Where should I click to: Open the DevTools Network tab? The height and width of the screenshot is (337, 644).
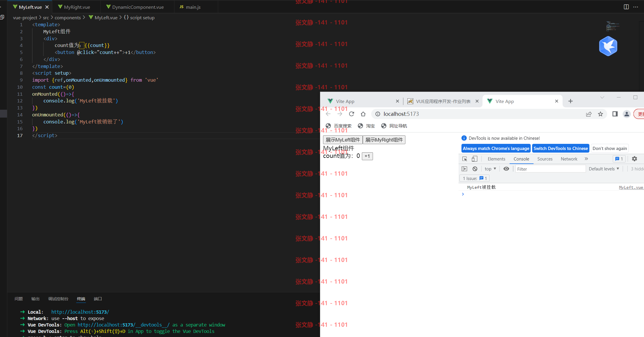[569, 159]
